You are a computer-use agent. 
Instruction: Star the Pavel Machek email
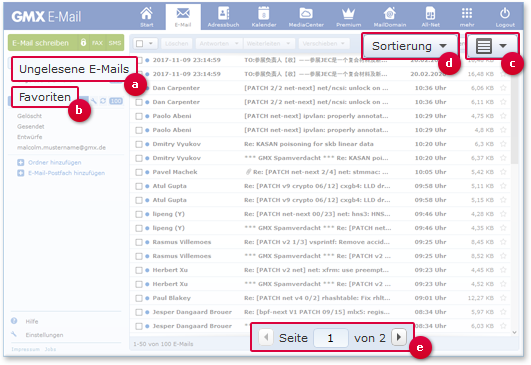click(x=503, y=172)
